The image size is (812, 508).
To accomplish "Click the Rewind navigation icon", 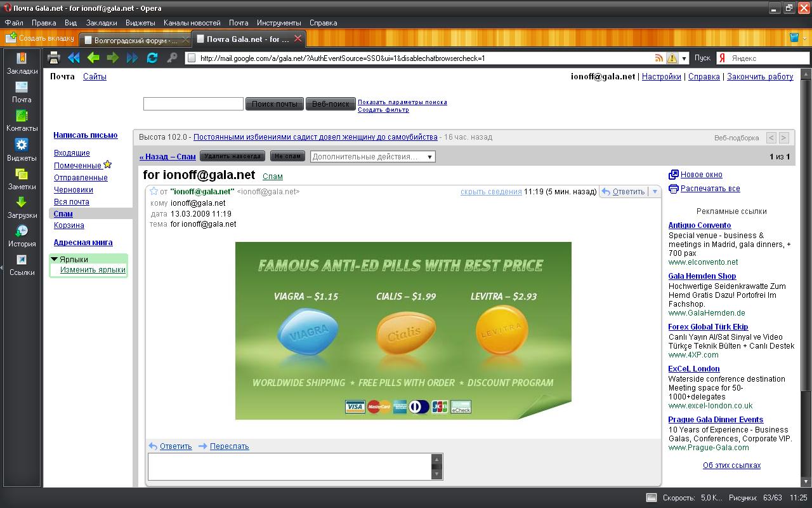I will 74,58.
